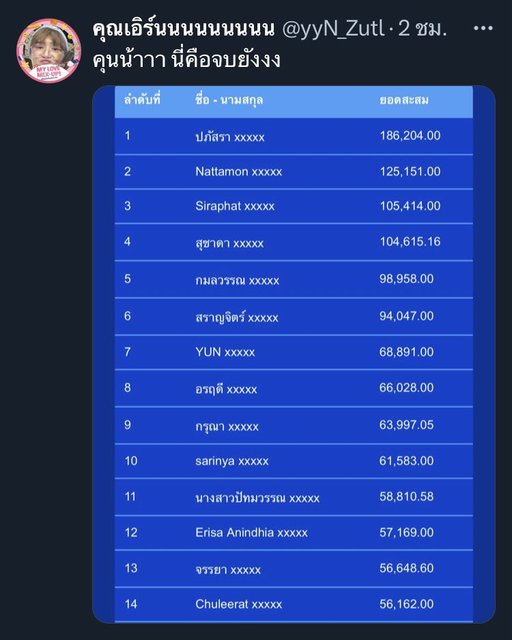Image resolution: width=512 pixels, height=640 pixels.
Task: Select the tweet text 'คุนน้าาา นี่คือจบยังงง'
Action: click(x=187, y=60)
